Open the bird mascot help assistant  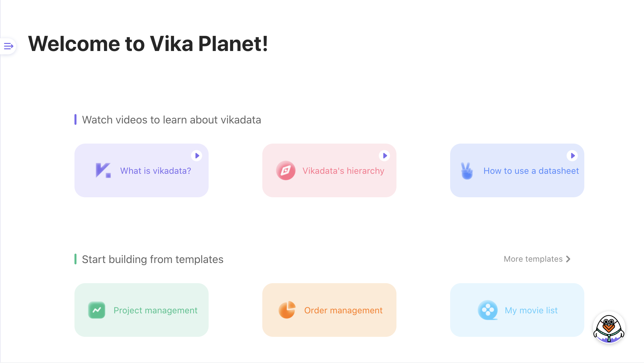tap(609, 328)
